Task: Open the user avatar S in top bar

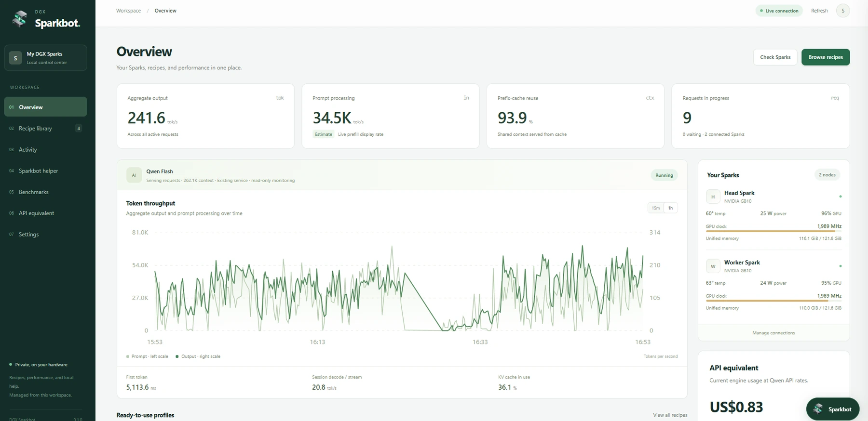Action: point(843,11)
